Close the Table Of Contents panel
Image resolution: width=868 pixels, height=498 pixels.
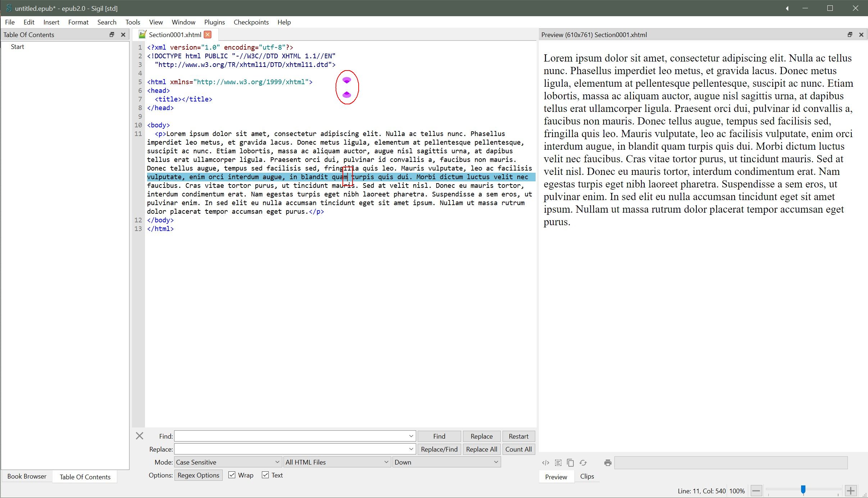pyautogui.click(x=123, y=35)
